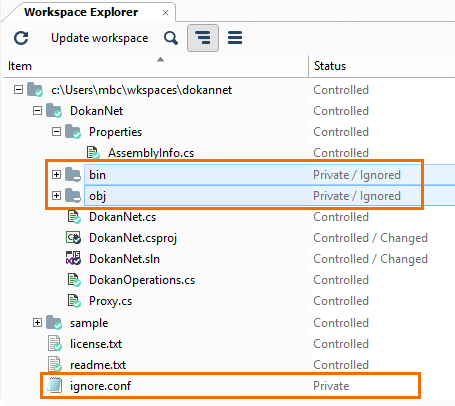Select Proxy.cs file name
This screenshot has height=406, width=455.
(x=110, y=301)
